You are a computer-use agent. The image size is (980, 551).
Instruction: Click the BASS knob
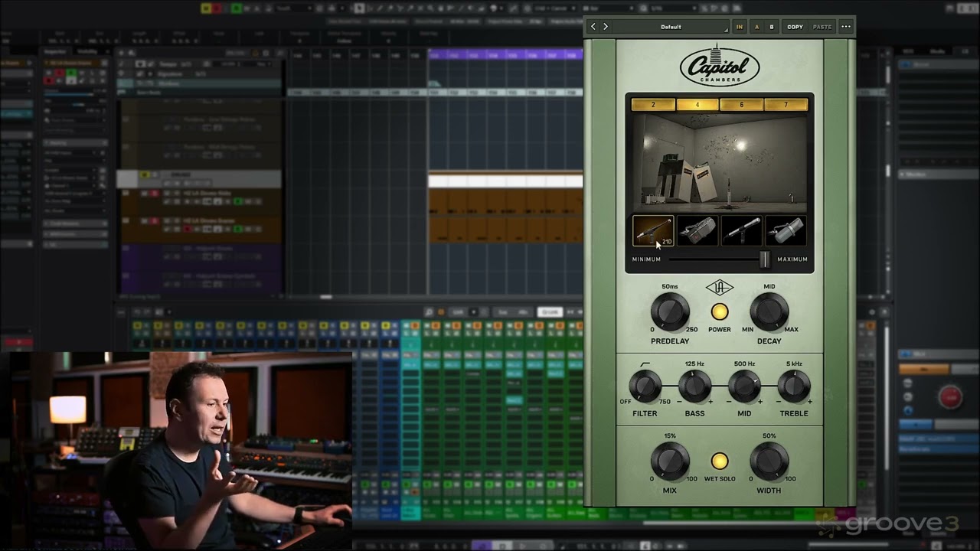[694, 386]
